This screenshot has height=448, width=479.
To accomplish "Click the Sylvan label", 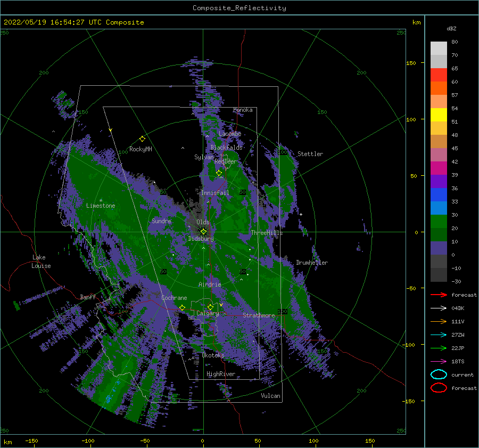I will (x=204, y=157).
